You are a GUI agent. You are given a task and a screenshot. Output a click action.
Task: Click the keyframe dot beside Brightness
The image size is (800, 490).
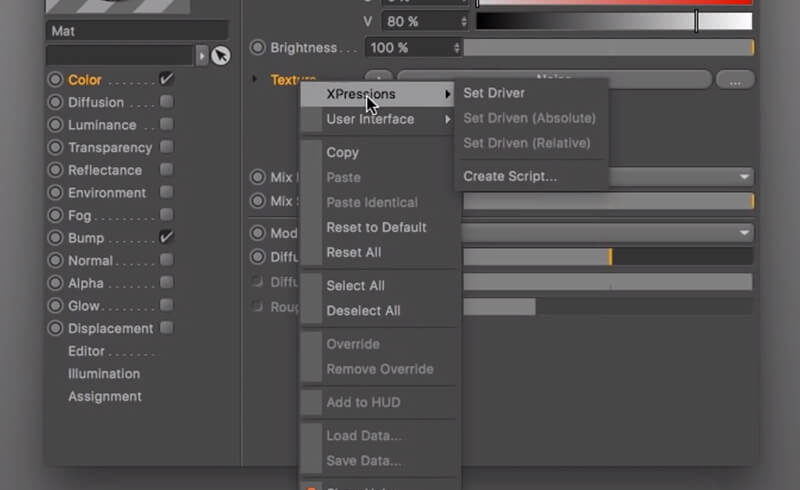(x=258, y=47)
